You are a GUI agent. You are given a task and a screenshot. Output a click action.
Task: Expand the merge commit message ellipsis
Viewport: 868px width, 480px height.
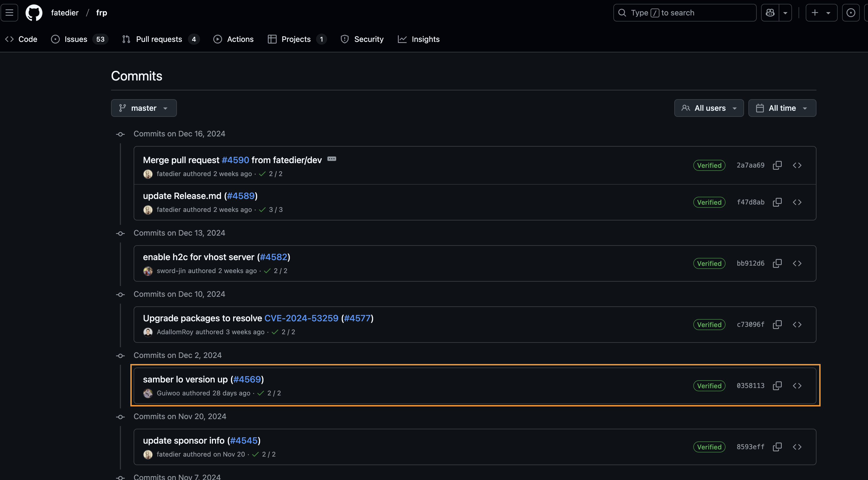point(331,159)
